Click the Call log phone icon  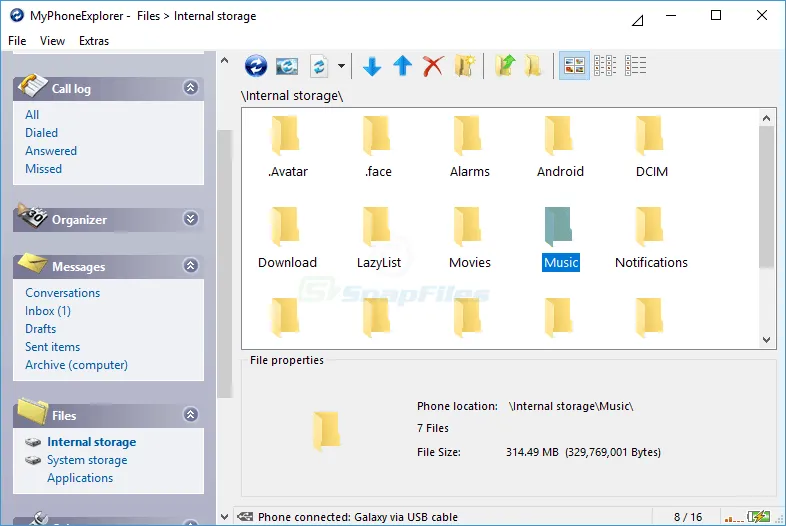click(32, 85)
